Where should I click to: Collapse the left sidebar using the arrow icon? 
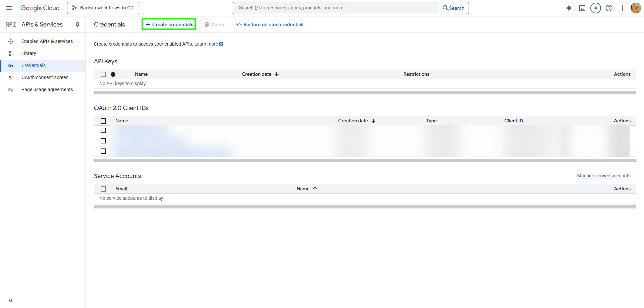(x=10, y=300)
